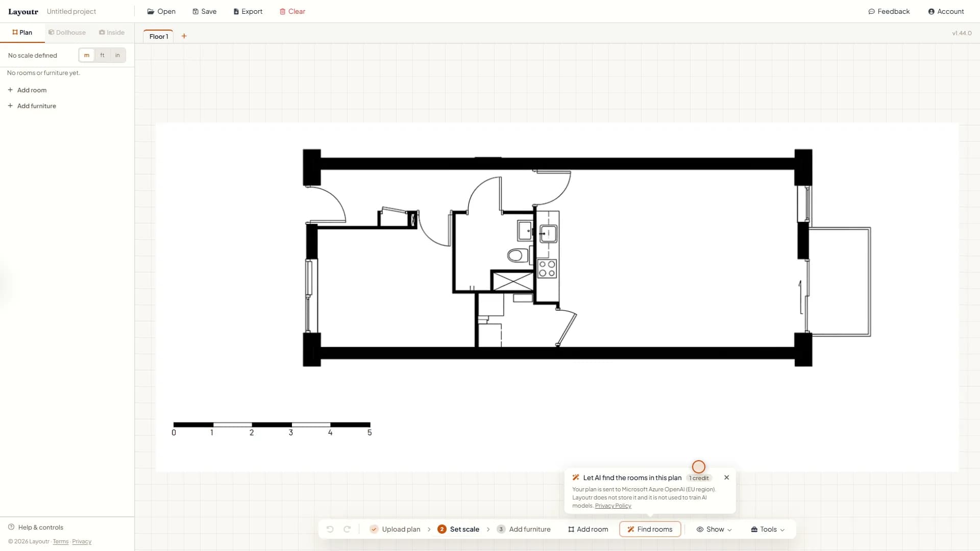
Task: Select the Plan view tab label
Action: (x=26, y=32)
